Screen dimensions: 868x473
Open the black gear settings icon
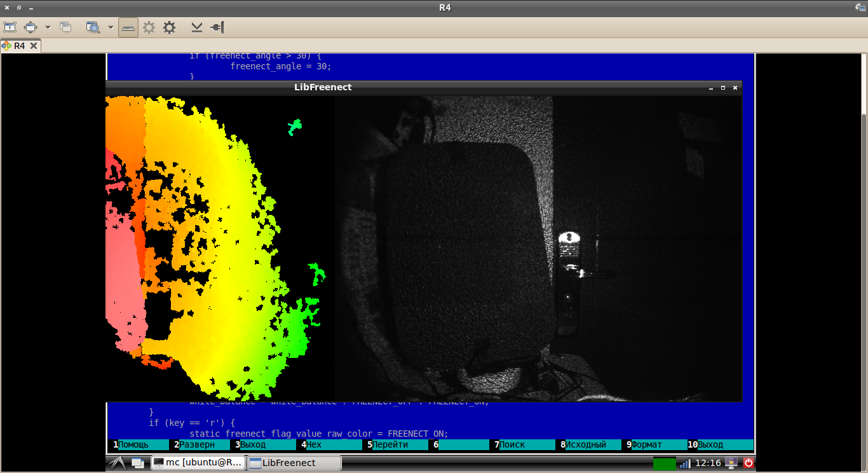pyautogui.click(x=169, y=27)
